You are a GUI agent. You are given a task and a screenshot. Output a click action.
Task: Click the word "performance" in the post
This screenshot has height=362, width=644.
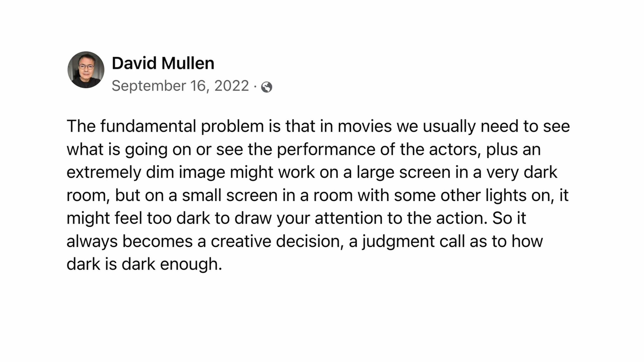pos(326,149)
